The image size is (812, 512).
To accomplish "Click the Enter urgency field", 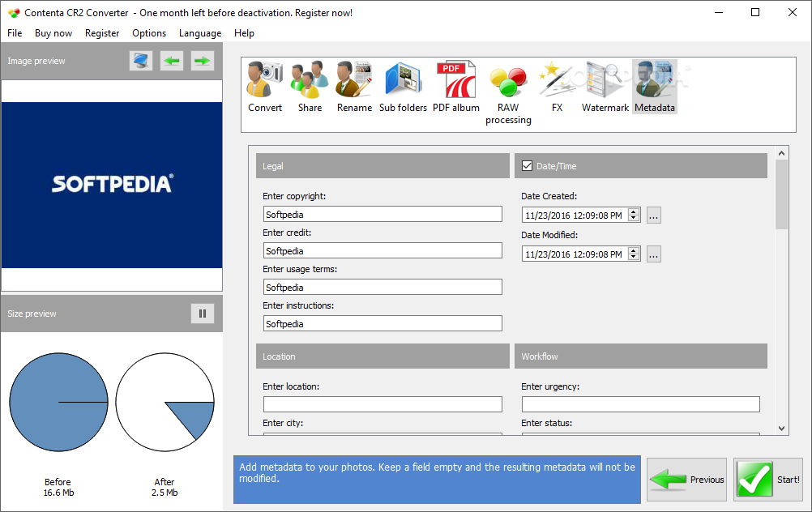I will point(640,404).
